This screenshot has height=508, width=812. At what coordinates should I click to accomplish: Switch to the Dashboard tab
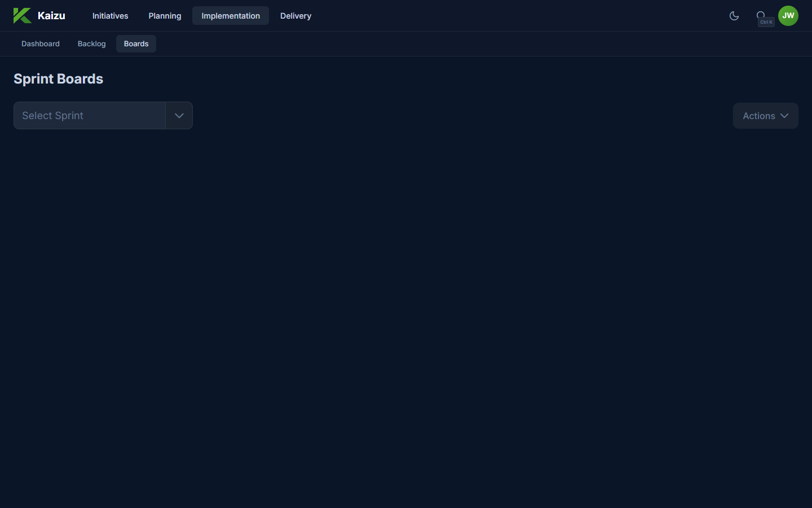(x=41, y=44)
